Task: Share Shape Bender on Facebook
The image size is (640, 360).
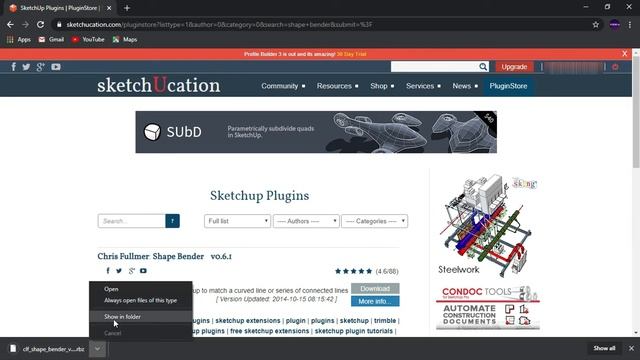Action: coord(108,271)
